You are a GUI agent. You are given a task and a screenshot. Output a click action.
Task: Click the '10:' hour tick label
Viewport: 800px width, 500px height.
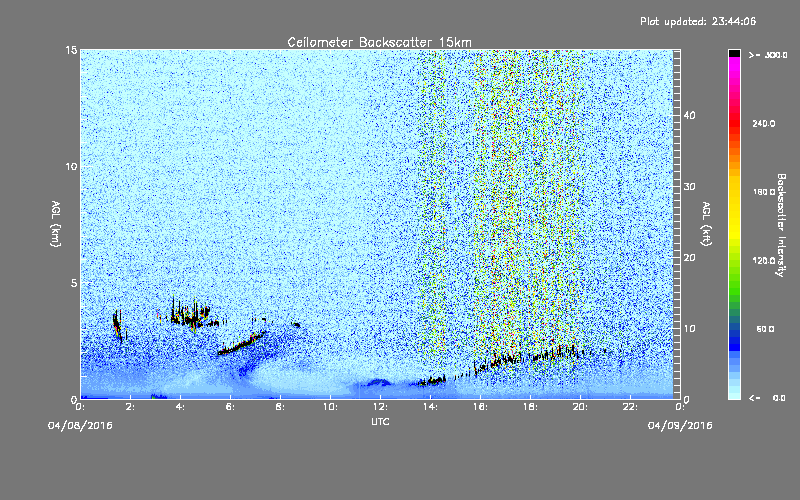(x=331, y=407)
